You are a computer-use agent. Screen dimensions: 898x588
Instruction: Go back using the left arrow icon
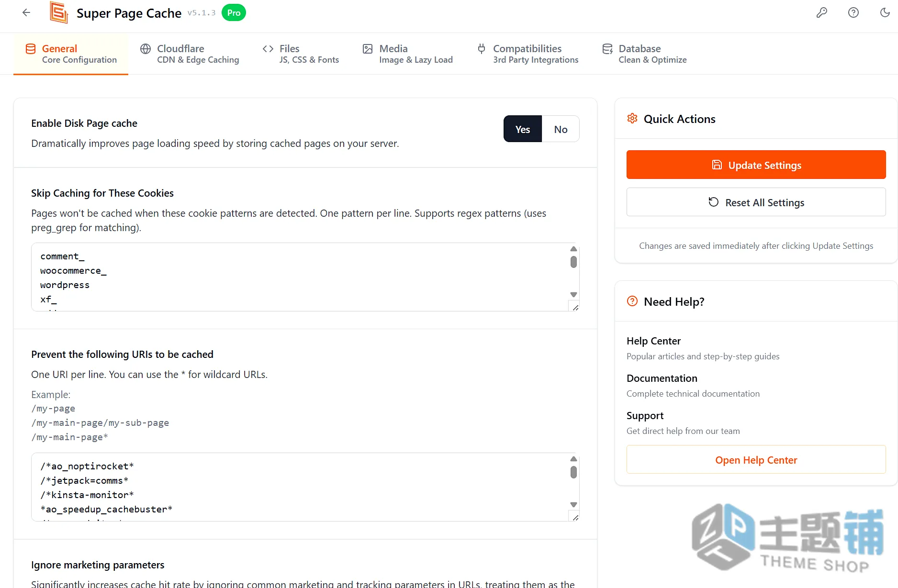[26, 13]
